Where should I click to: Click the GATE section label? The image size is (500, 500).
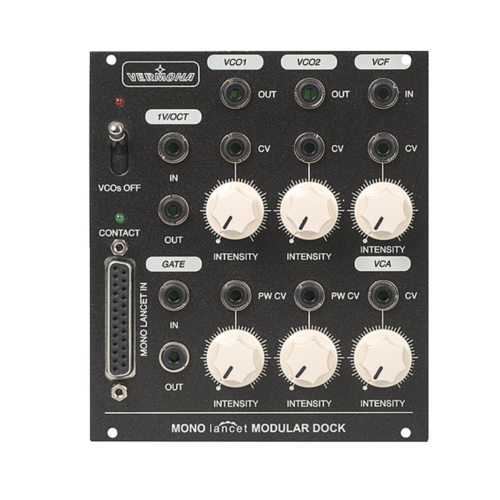[x=174, y=264]
